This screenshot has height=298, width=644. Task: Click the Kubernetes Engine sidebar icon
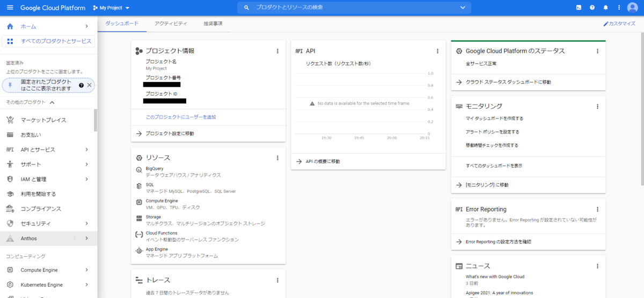[10, 285]
